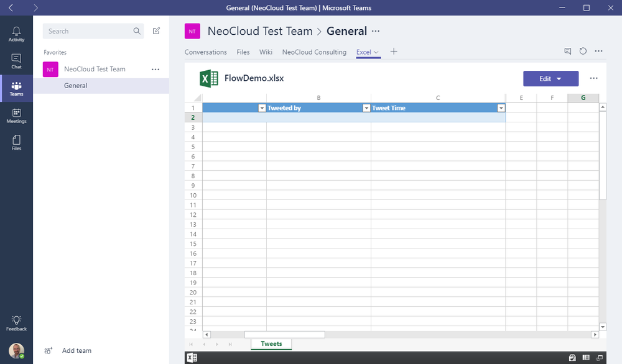
Task: Open Meetings in the sidebar
Action: pyautogui.click(x=16, y=116)
